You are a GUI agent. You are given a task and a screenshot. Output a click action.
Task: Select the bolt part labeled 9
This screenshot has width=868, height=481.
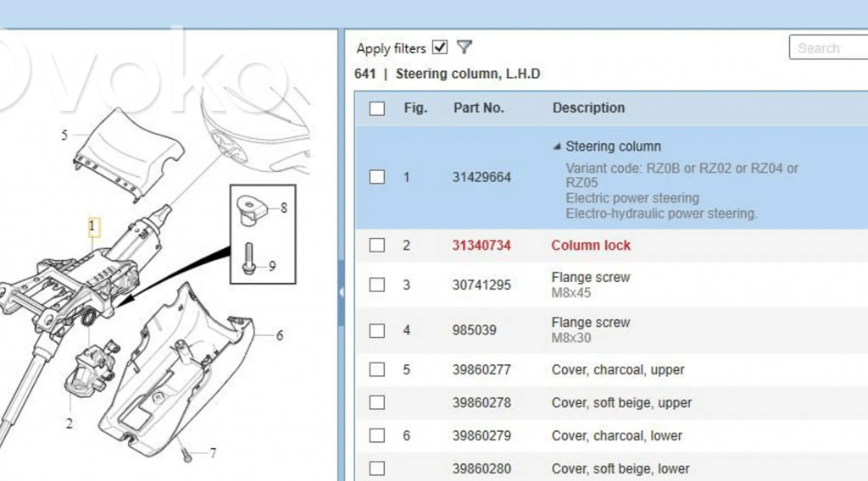point(248,258)
